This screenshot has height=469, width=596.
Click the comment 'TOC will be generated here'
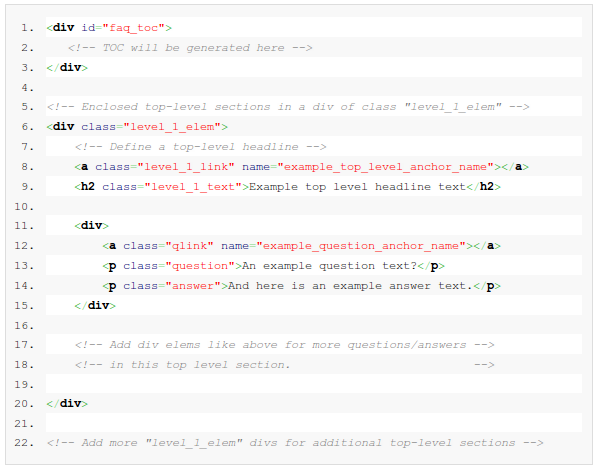[190, 48]
